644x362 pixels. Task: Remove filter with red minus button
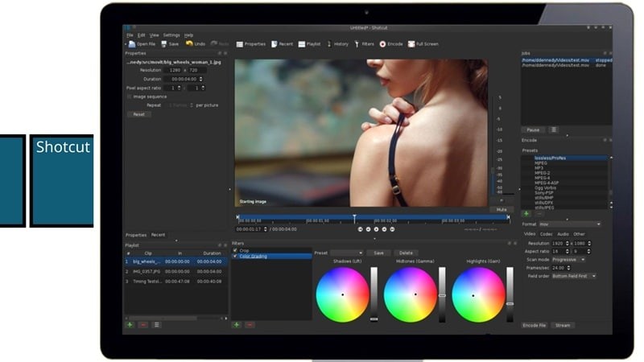[x=250, y=325]
